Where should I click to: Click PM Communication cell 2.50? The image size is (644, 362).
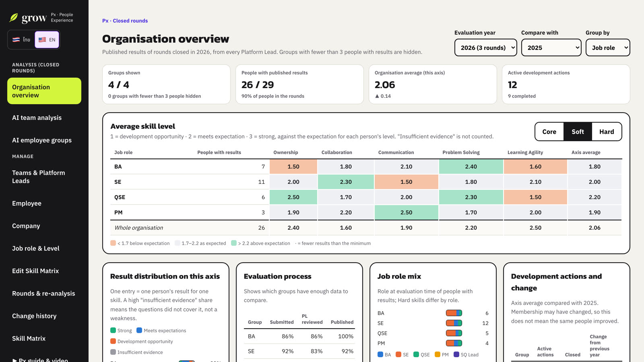406,212
